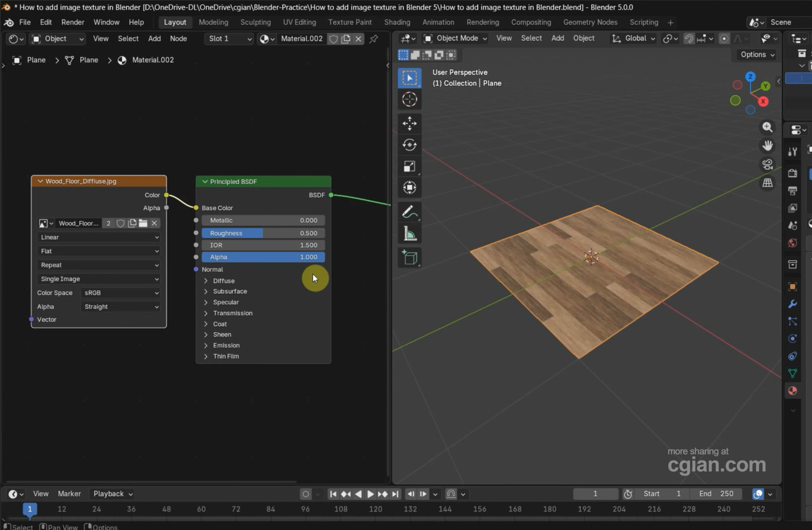This screenshot has width=812, height=530.
Task: Open the sRGB color space dropdown
Action: [121, 293]
